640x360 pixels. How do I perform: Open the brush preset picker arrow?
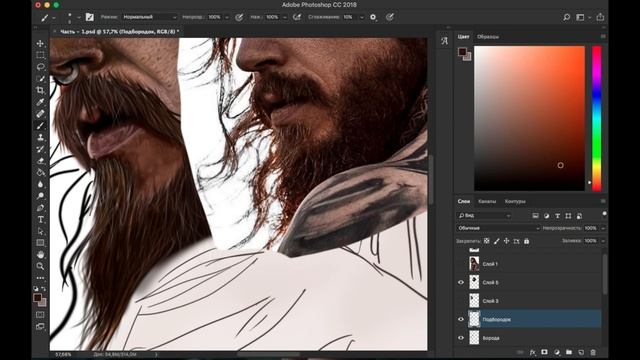[x=79, y=17]
